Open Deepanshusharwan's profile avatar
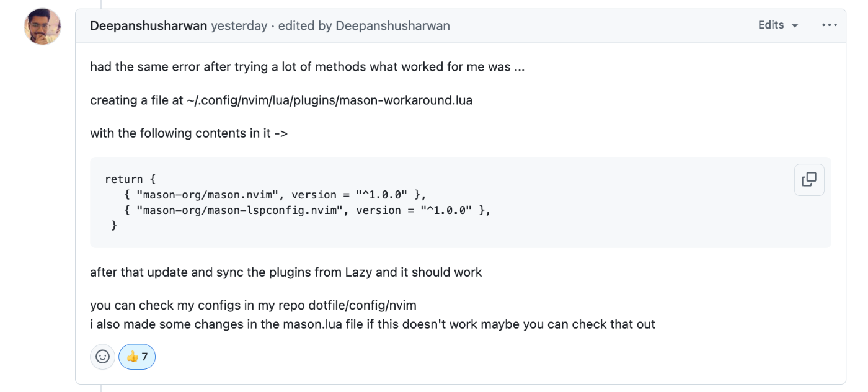Image resolution: width=868 pixels, height=392 pixels. tap(42, 27)
